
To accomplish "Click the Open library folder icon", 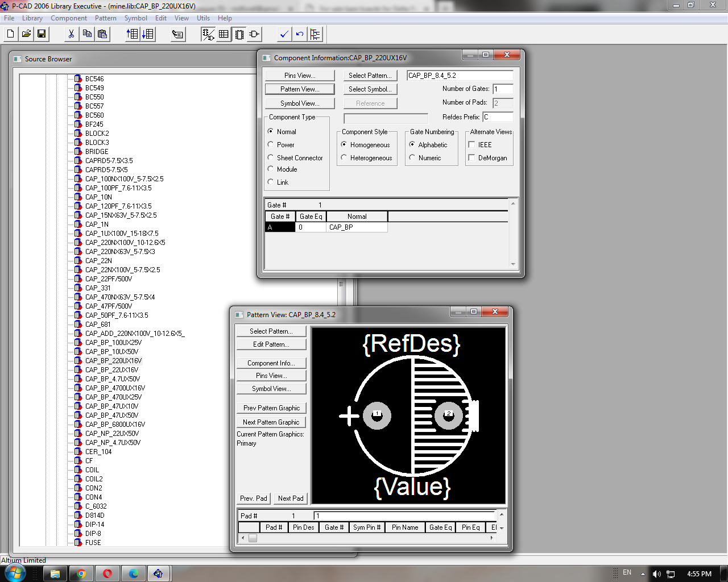I will [26, 34].
